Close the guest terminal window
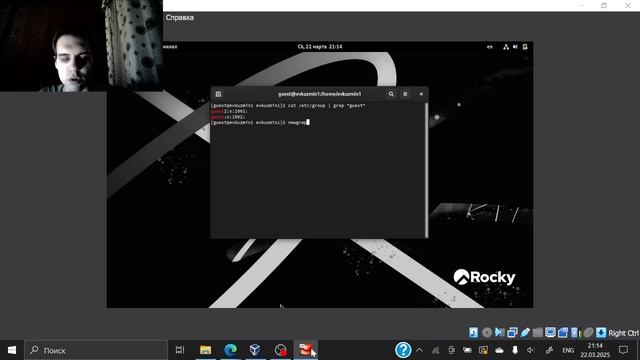This screenshot has height=360, width=640. tap(421, 94)
